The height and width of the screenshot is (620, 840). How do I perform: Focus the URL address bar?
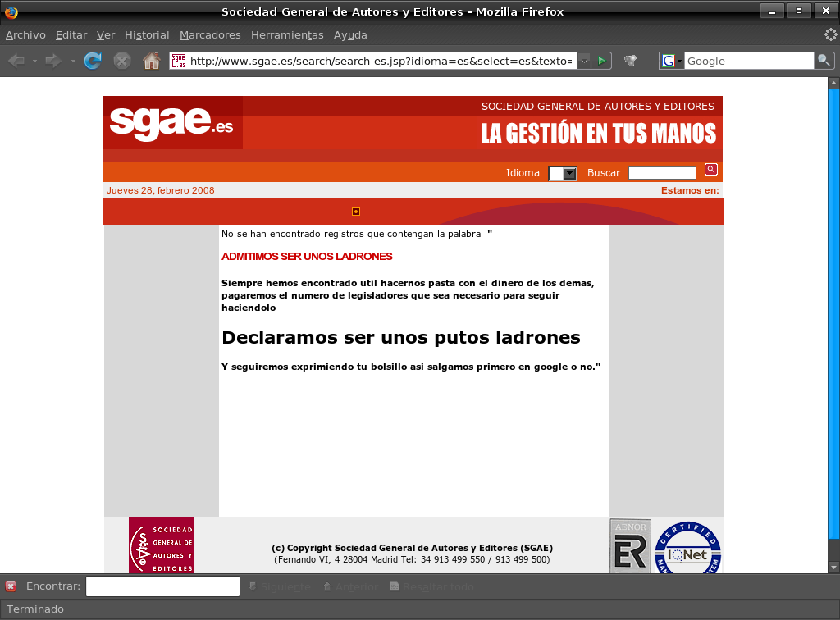(381, 61)
